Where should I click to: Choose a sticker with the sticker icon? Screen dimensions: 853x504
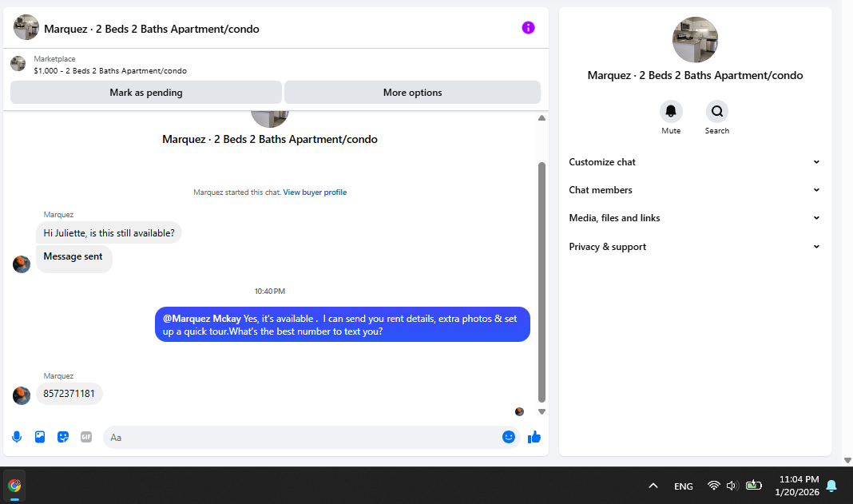tap(63, 437)
